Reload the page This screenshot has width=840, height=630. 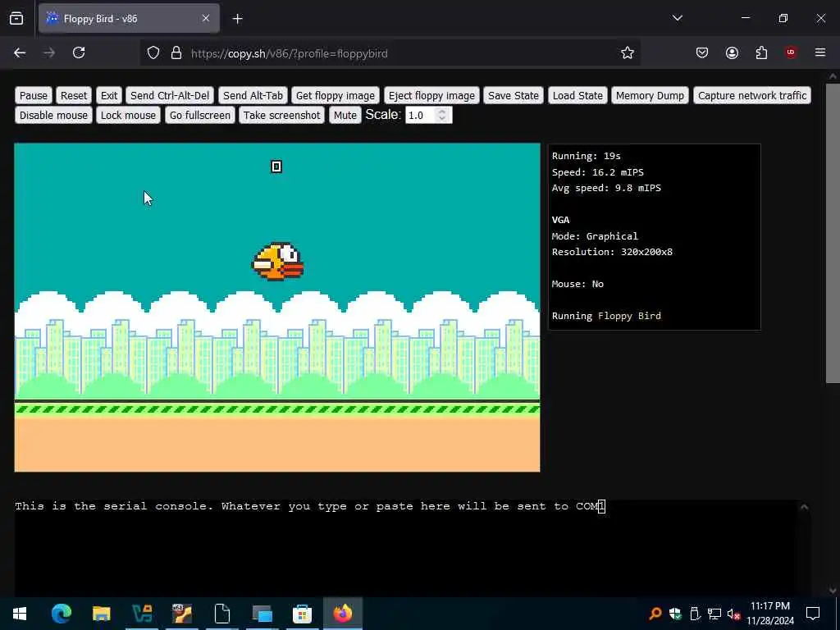click(x=79, y=52)
